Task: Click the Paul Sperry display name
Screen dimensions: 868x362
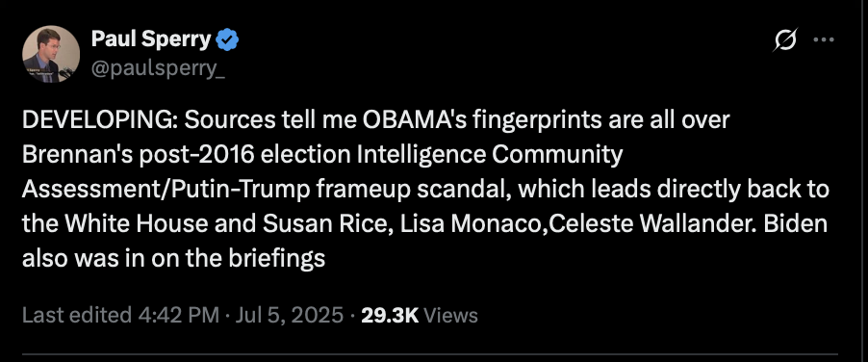Action: click(150, 39)
